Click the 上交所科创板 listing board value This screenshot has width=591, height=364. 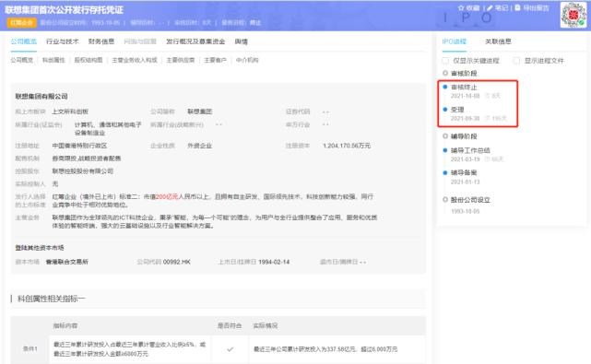70,112
